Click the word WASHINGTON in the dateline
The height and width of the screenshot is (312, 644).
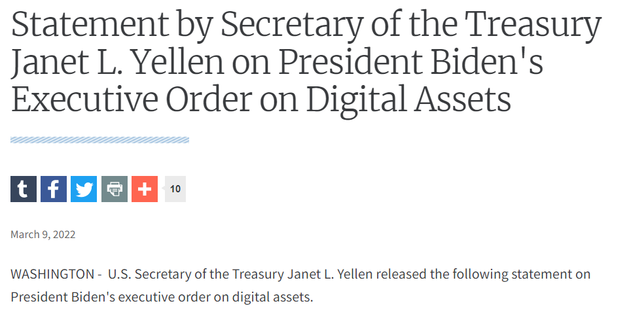click(52, 273)
